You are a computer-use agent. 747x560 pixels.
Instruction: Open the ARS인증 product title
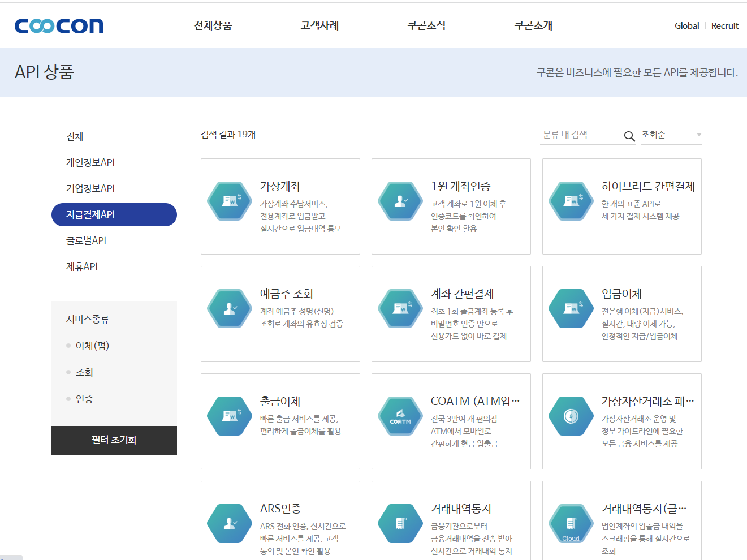280,509
